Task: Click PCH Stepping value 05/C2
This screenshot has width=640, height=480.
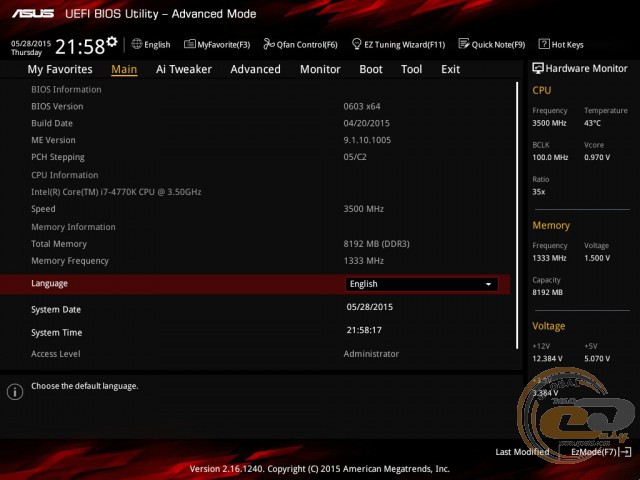Action: pyautogui.click(x=355, y=157)
